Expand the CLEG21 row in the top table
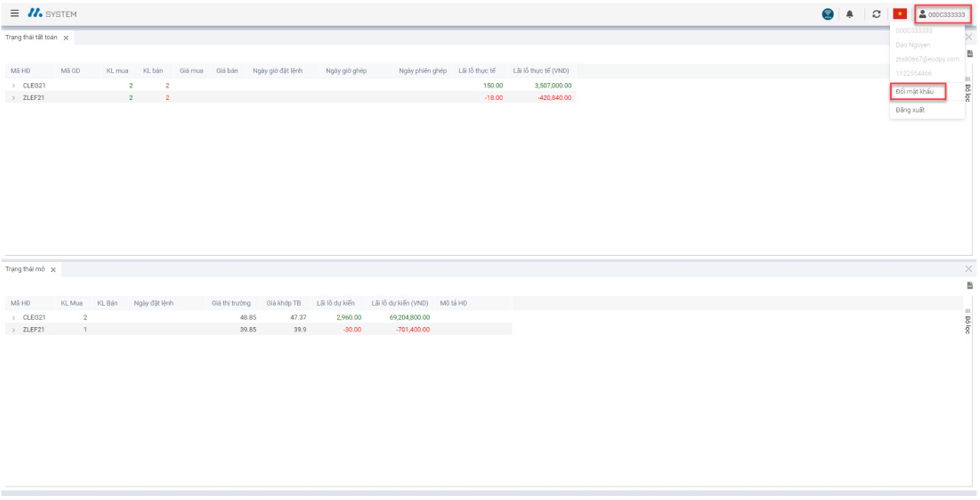Viewport: 980px width, 500px height. pyautogui.click(x=13, y=86)
